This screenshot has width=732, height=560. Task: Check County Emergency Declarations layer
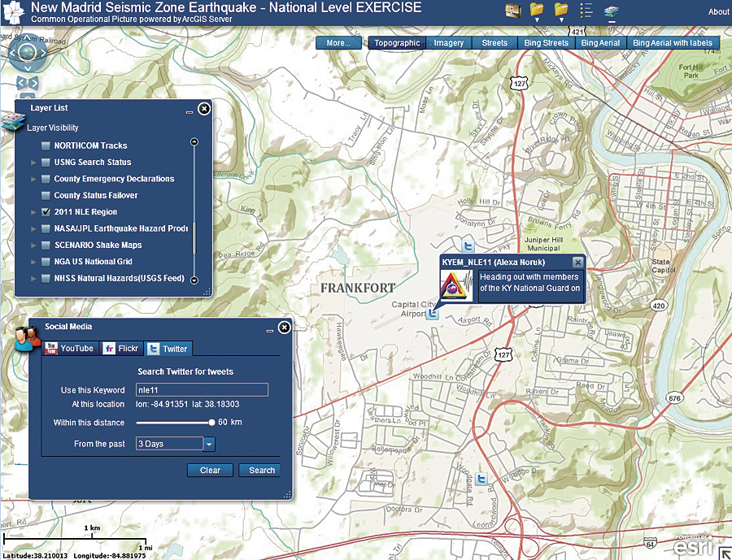coord(46,179)
